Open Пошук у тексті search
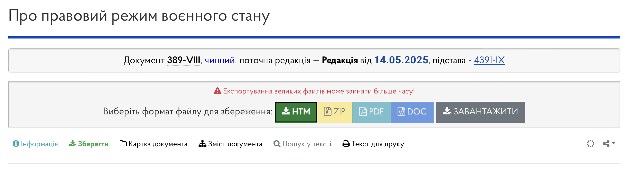644x176 pixels. click(x=302, y=144)
